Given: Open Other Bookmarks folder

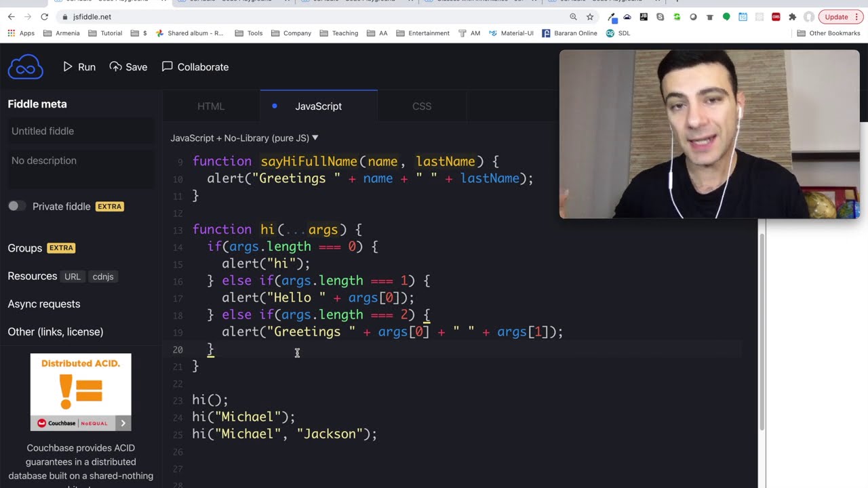Looking at the screenshot, I should pyautogui.click(x=829, y=33).
